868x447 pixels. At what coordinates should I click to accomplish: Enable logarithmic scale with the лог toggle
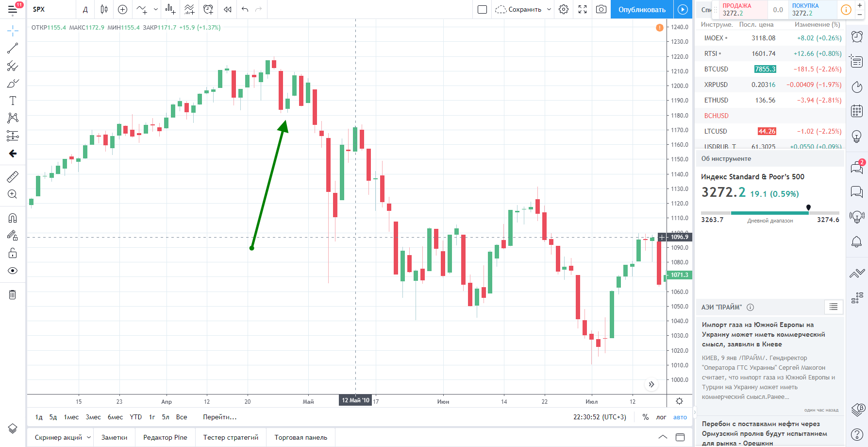tap(661, 417)
